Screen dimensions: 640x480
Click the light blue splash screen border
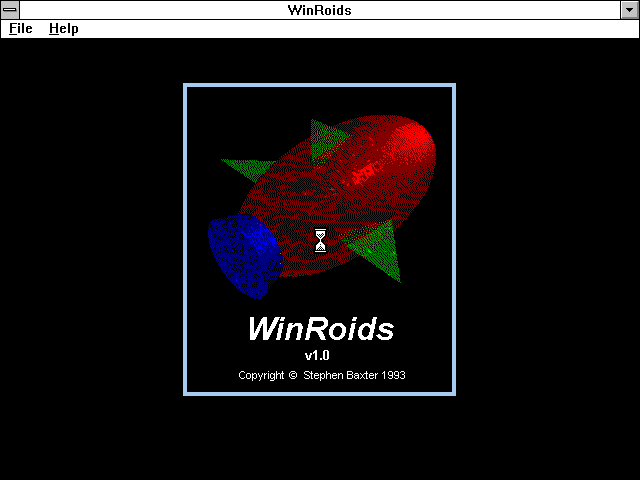pos(185,240)
